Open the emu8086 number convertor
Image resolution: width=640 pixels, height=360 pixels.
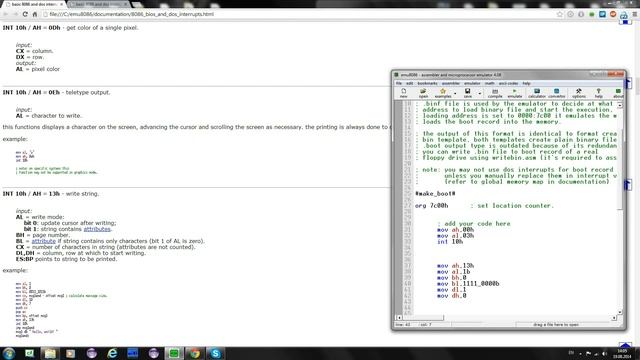pos(556,93)
